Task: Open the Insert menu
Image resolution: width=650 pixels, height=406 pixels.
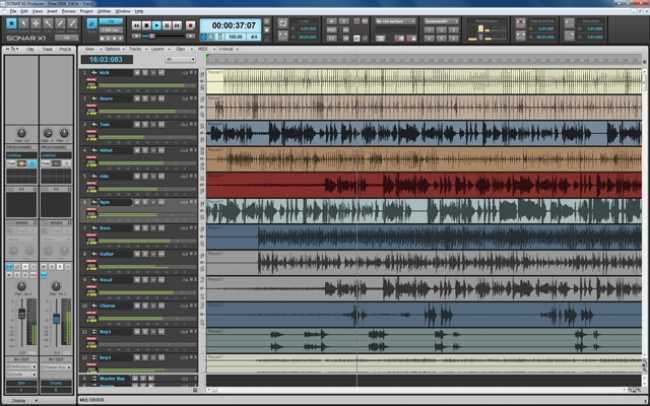Action: coord(52,11)
